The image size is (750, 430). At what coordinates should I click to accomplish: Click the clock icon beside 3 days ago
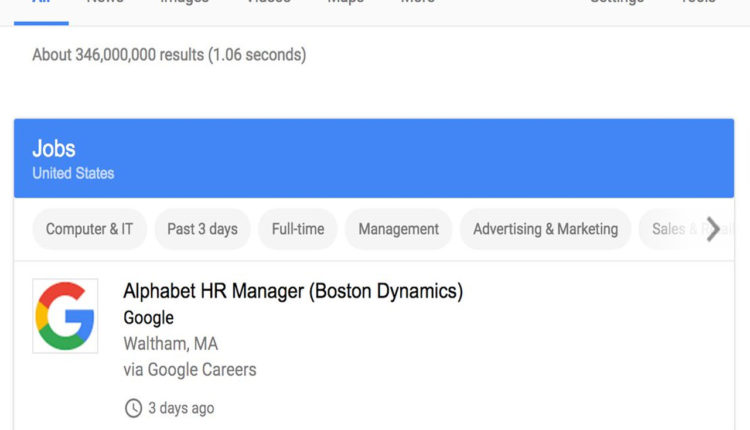click(133, 408)
